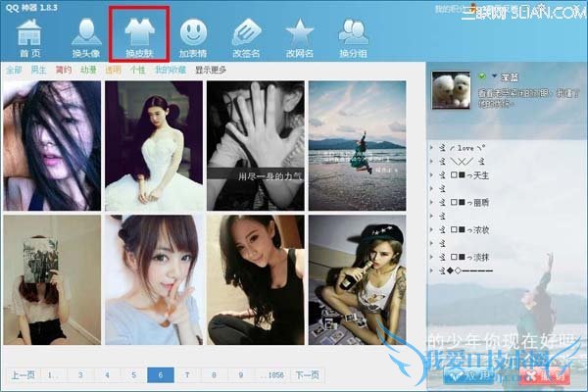Pick the skin of girl with windblown hair
Screen dimensions: 588x392
pyautogui.click(x=52, y=146)
